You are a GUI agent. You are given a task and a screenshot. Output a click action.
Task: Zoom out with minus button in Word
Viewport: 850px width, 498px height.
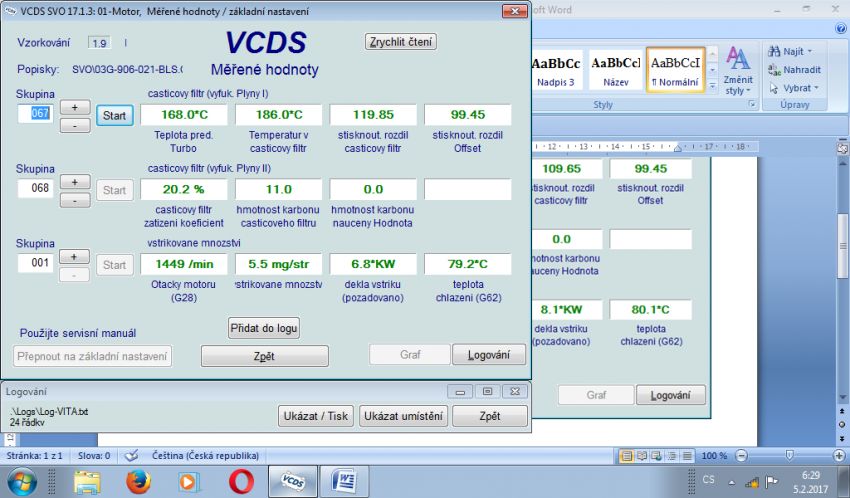click(x=742, y=456)
